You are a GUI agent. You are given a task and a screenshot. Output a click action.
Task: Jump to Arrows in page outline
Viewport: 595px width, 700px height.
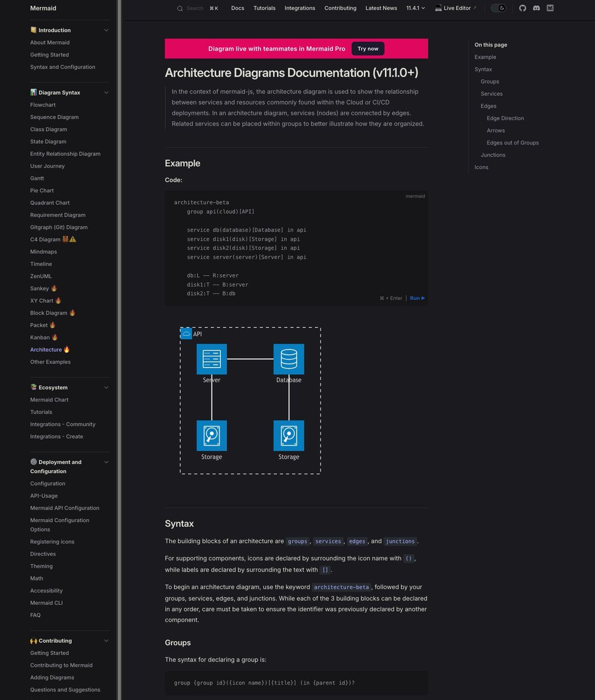click(x=496, y=131)
